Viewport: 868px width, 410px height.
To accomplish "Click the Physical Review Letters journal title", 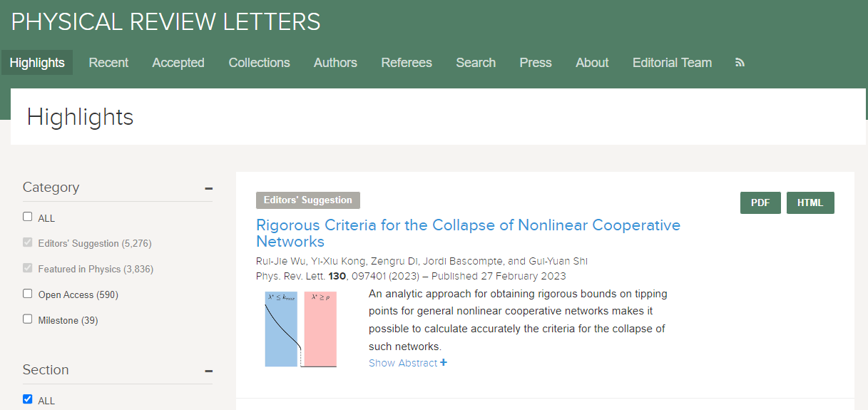I will [x=165, y=22].
